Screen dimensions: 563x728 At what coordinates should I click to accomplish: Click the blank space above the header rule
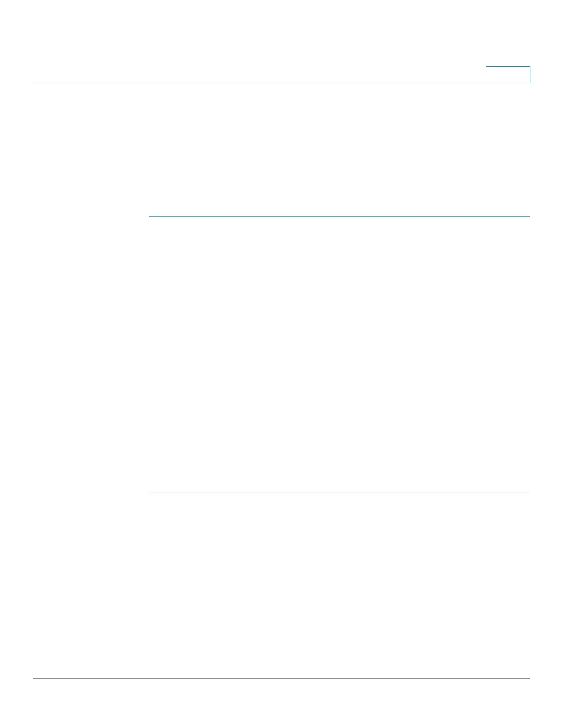(258, 41)
